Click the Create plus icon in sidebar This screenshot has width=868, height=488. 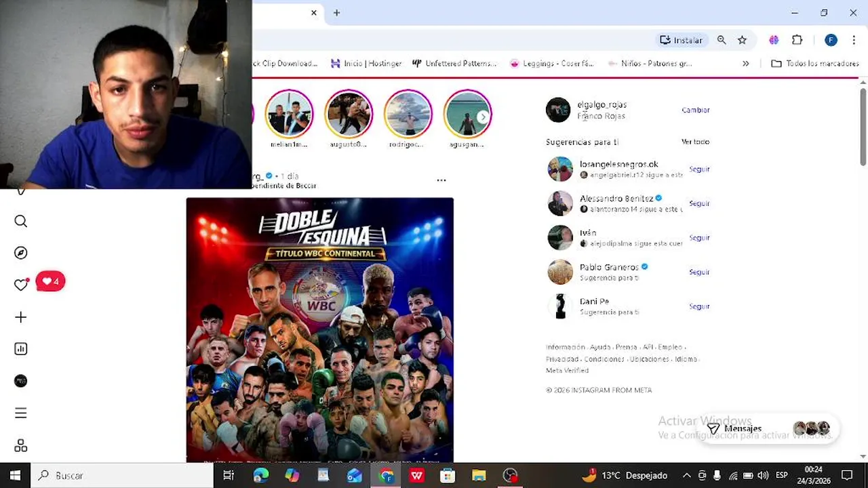(21, 317)
